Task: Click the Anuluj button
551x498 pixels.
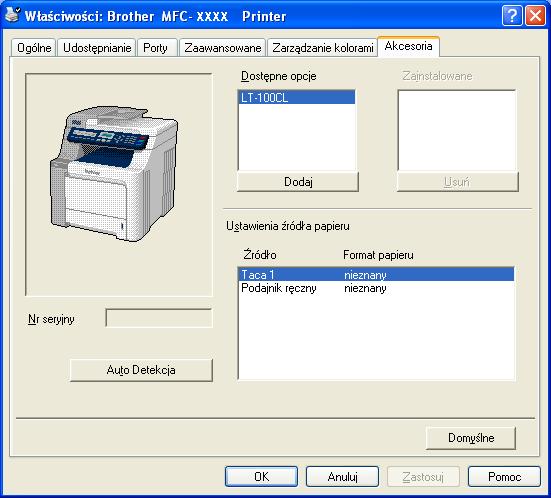Action: click(342, 477)
